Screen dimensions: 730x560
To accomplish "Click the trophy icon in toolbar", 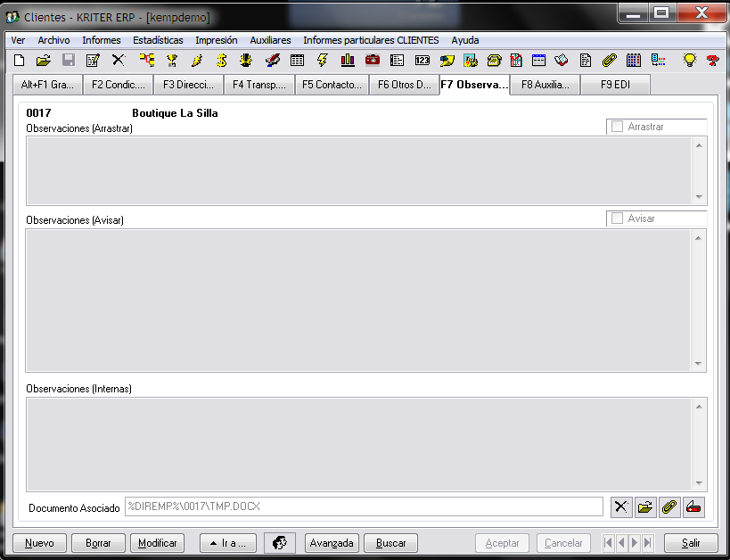I will [172, 60].
